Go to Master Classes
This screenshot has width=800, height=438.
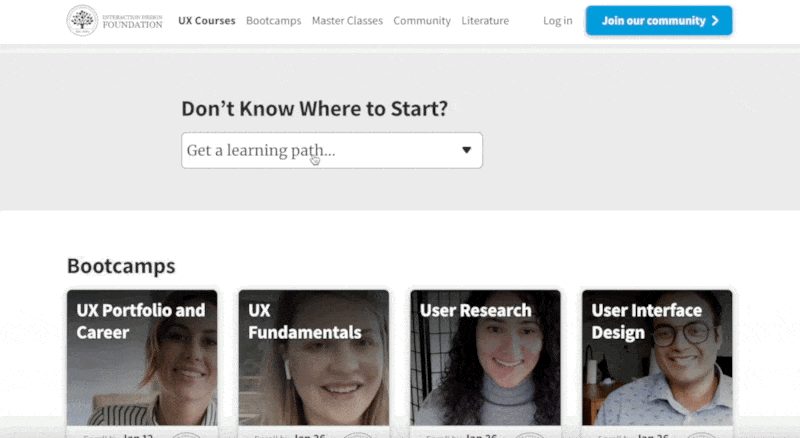pyautogui.click(x=347, y=21)
